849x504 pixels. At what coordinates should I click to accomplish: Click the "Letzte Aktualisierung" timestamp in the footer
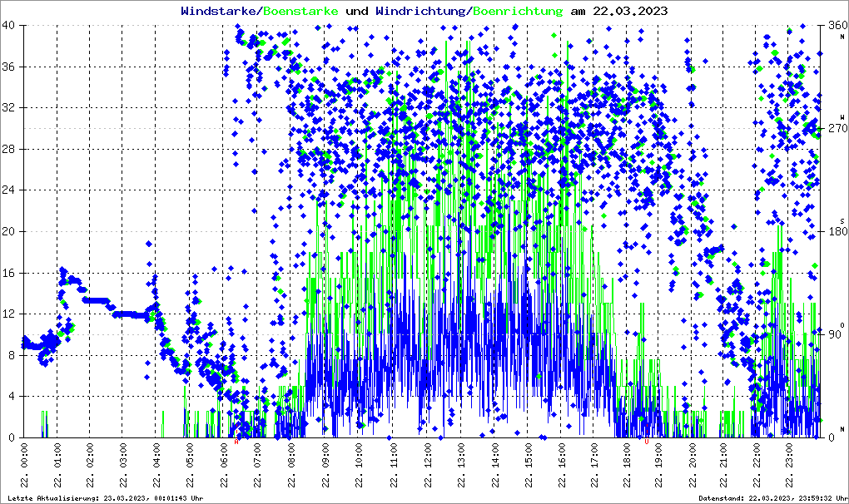pyautogui.click(x=106, y=498)
